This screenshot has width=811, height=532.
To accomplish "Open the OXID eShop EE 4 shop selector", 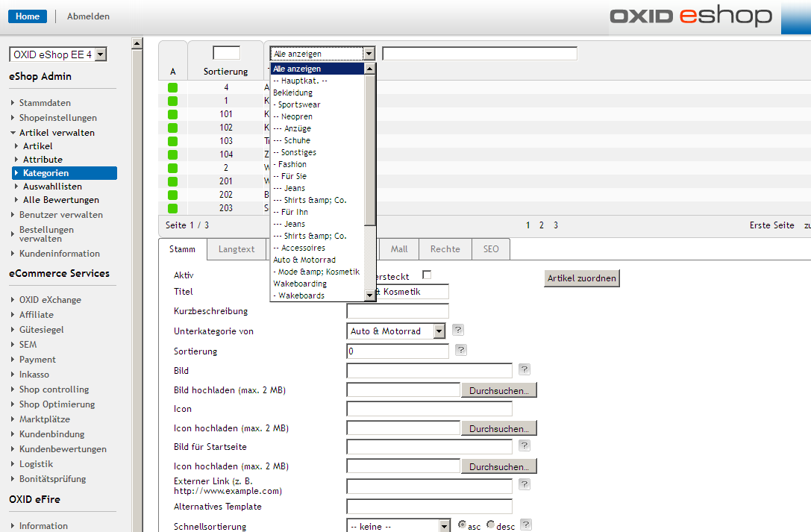I will (x=58, y=54).
